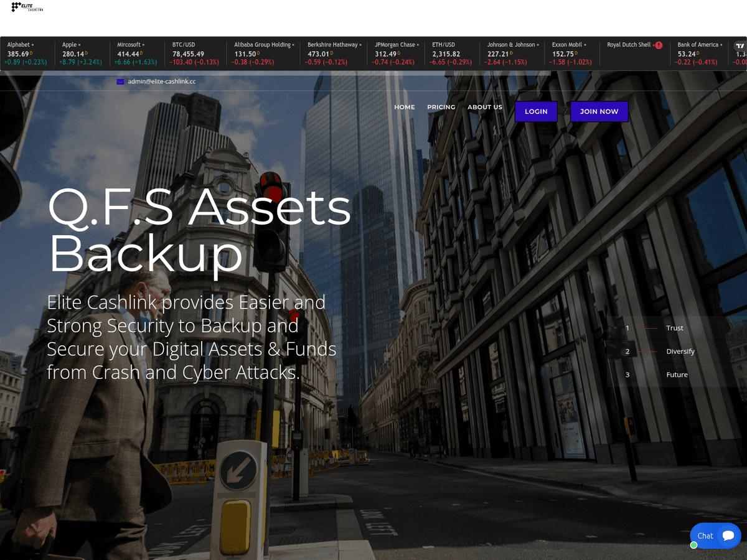This screenshot has width=747, height=560.
Task: Open the Mircosoft ticker quote
Action: coord(138,54)
